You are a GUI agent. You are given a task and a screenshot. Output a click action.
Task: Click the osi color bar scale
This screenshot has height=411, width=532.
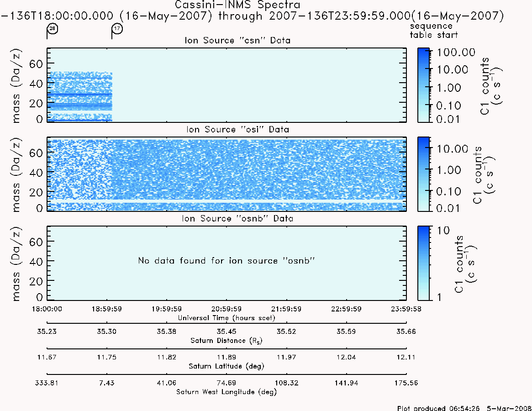tap(423, 174)
